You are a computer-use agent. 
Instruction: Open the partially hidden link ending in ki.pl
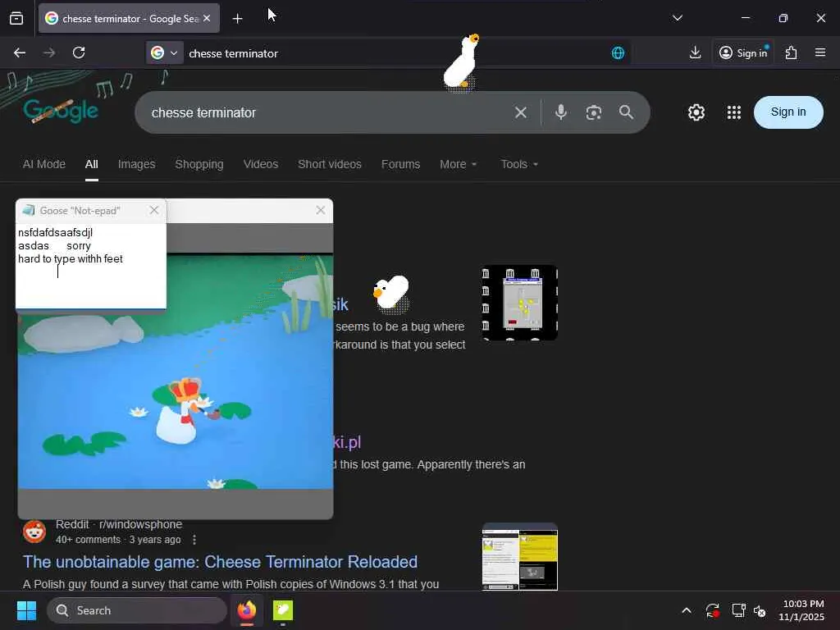click(x=347, y=442)
